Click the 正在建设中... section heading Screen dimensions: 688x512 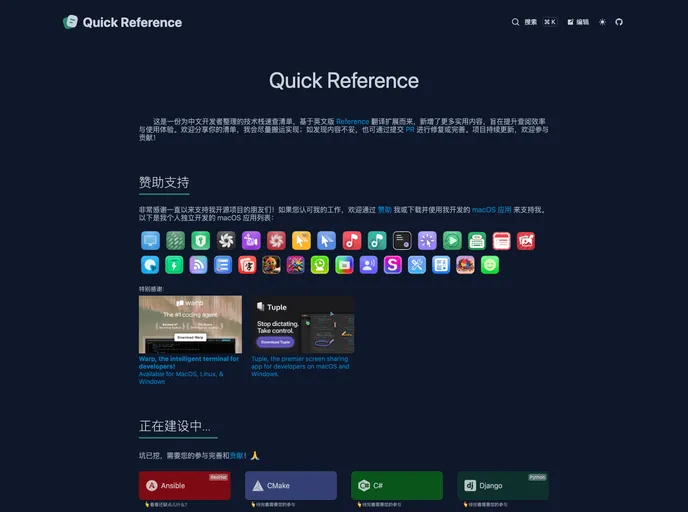tap(175, 426)
